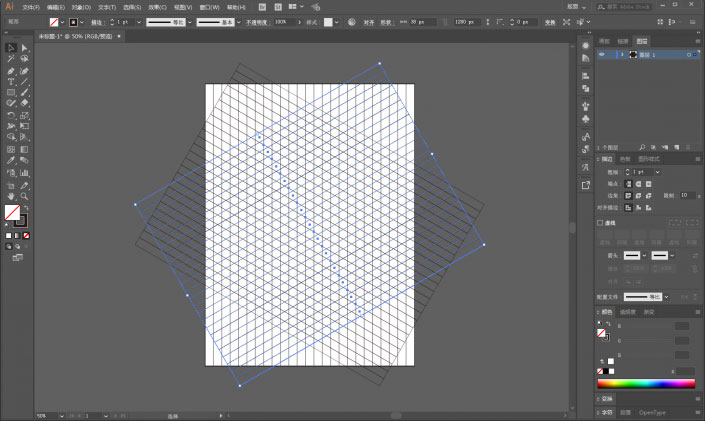Select the Line Segment tool
The width and height of the screenshot is (705, 421).
click(x=24, y=82)
